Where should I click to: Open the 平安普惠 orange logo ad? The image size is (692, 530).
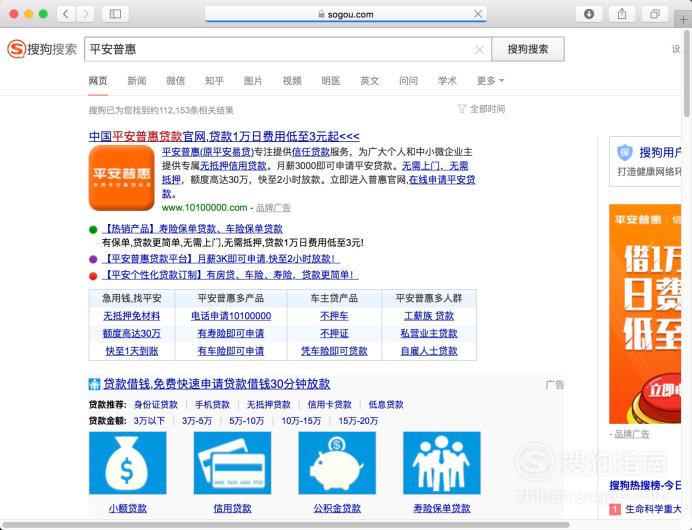pos(121,178)
